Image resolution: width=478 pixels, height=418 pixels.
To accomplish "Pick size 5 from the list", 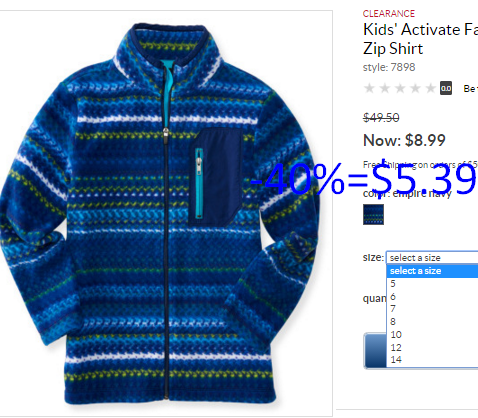I will pos(432,284).
